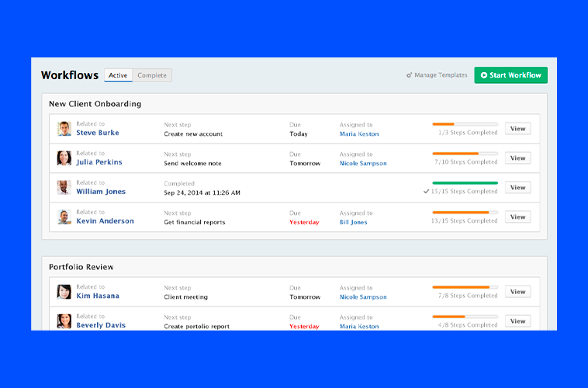
Task: View Steve Burke's onboarding workflow
Action: (517, 129)
